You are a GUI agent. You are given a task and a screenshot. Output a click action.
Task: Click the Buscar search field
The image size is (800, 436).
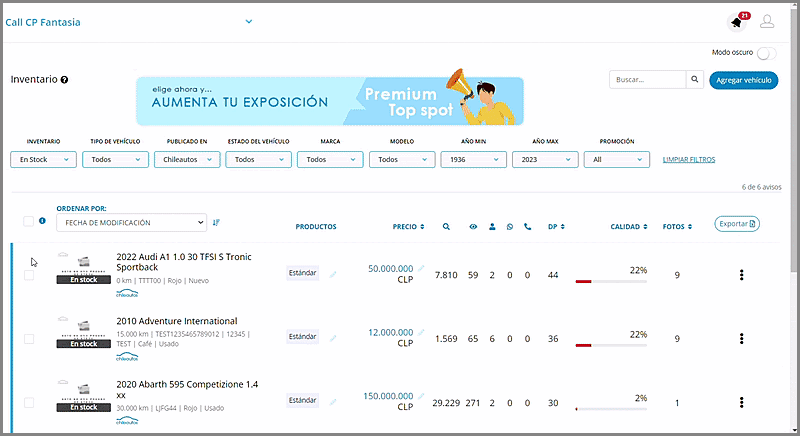click(x=647, y=80)
